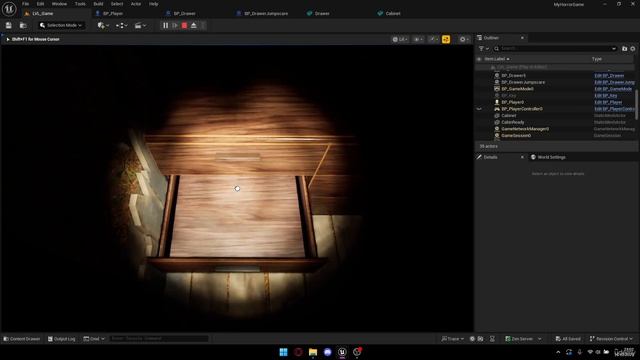Image resolution: width=640 pixels, height=360 pixels.
Task: Sort the Outliner by Type column
Action: 597,59
